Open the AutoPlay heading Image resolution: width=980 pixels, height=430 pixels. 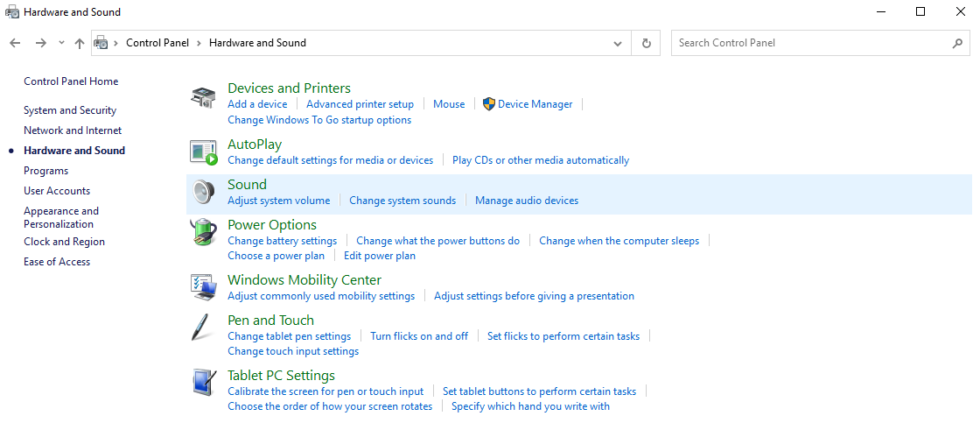click(x=255, y=145)
